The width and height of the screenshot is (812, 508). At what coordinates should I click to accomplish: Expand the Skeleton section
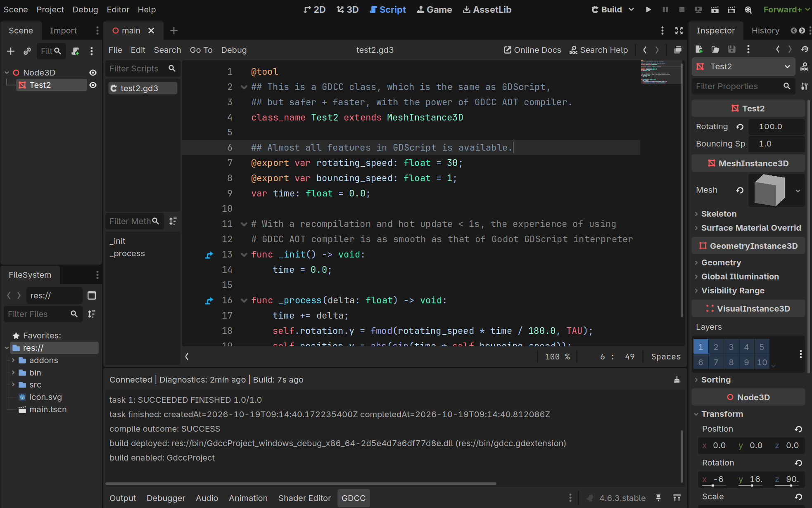(x=719, y=214)
